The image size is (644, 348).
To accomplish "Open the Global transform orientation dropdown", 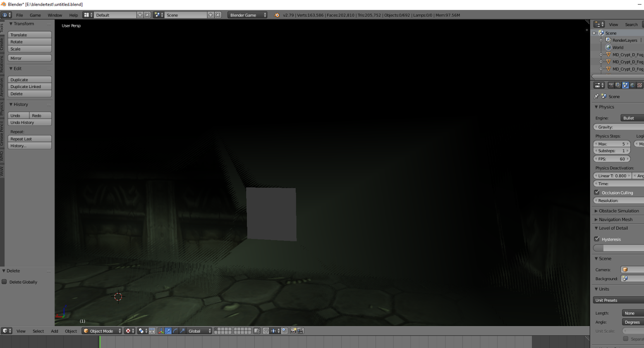I will click(198, 331).
